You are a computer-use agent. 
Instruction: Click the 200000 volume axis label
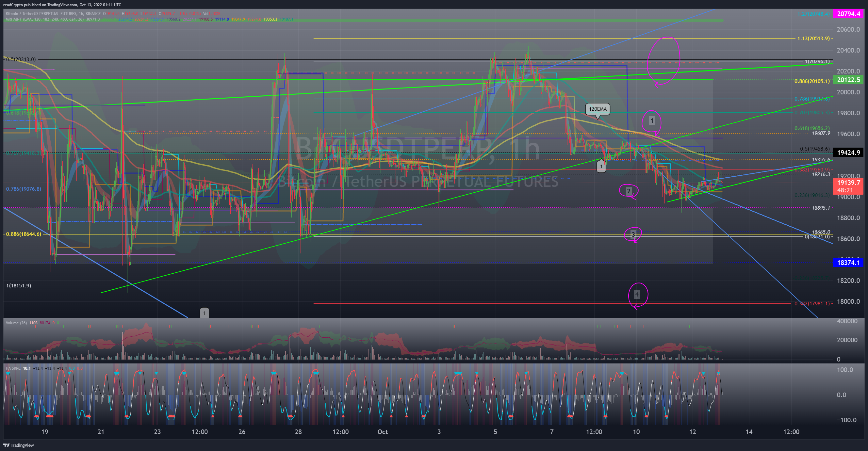coord(847,340)
